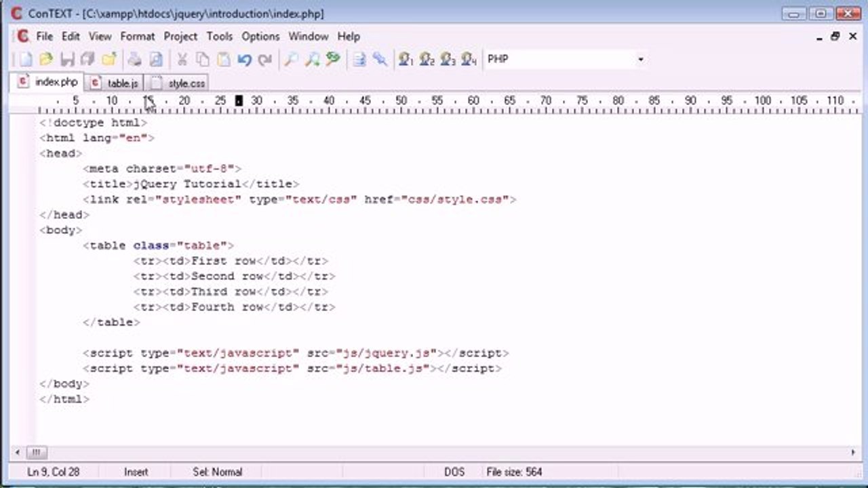Screen dimensions: 868x488
Task: Run user command 1
Action: (406, 60)
